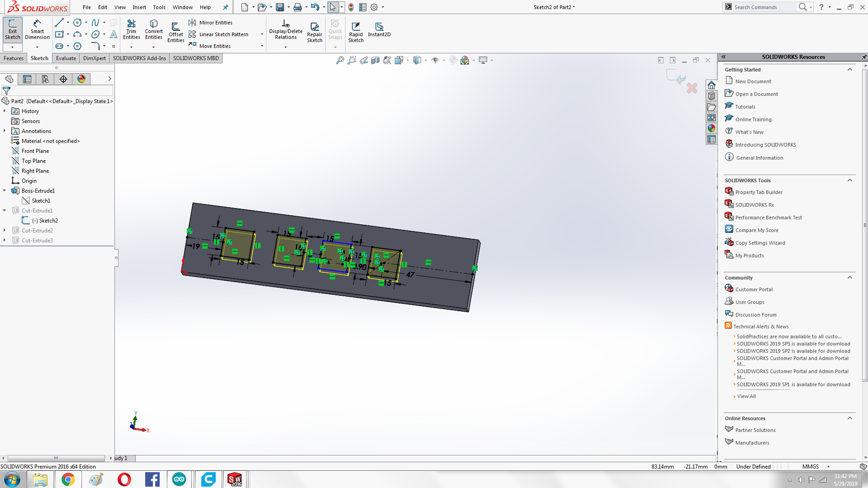The height and width of the screenshot is (488, 868).
Task: Select the Corner Rectangle tool
Action: (59, 34)
